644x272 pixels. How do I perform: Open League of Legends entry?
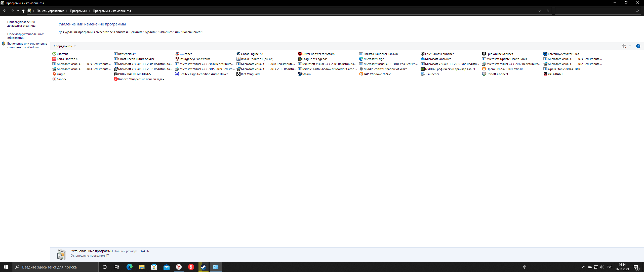pos(315,59)
